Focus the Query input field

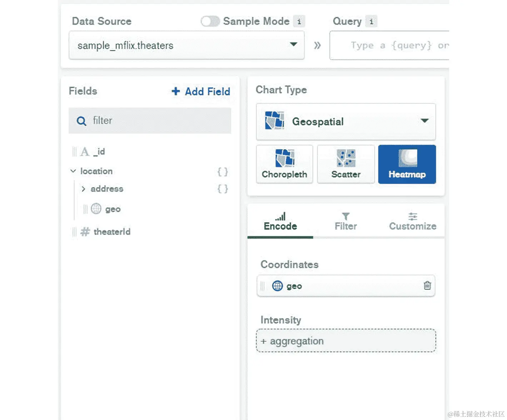(x=389, y=45)
